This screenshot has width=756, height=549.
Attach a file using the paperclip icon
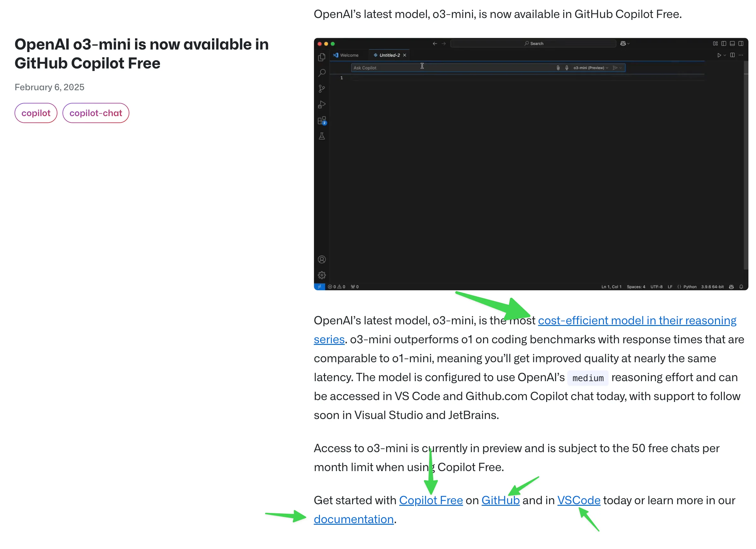pyautogui.click(x=558, y=68)
